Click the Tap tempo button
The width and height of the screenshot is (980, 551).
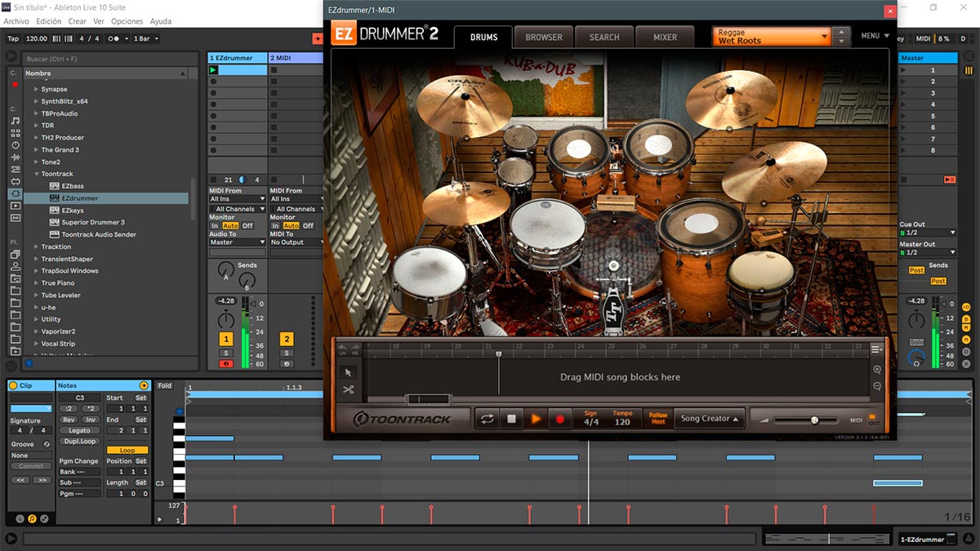click(13, 38)
